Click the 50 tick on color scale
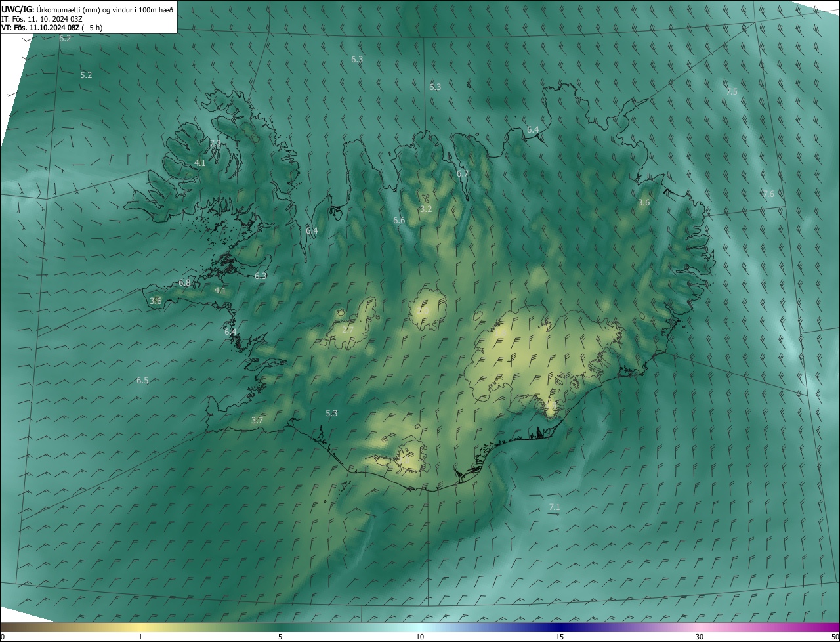The height and width of the screenshot is (642, 840). [835, 637]
